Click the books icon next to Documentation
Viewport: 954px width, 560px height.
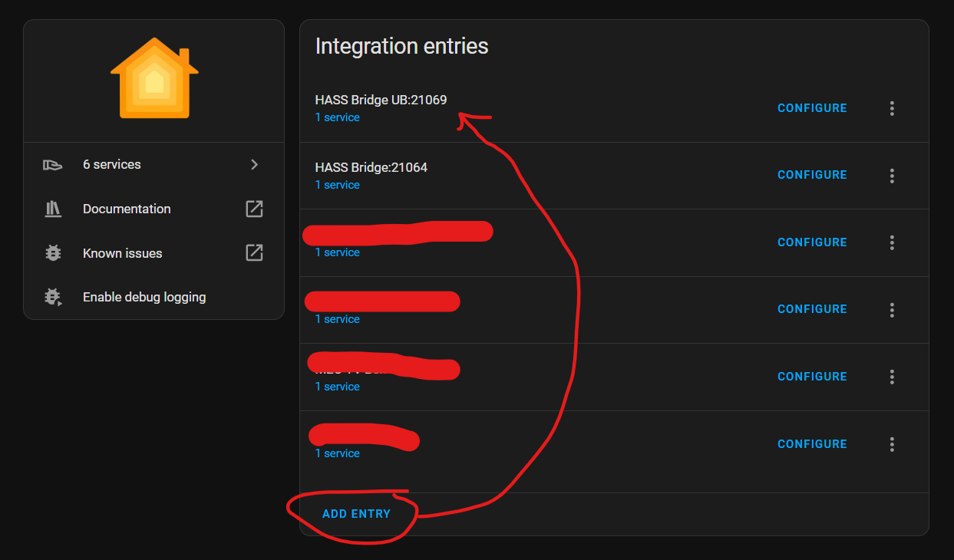point(53,209)
